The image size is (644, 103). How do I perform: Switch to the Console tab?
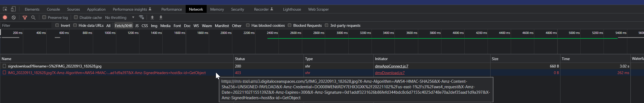(53, 9)
